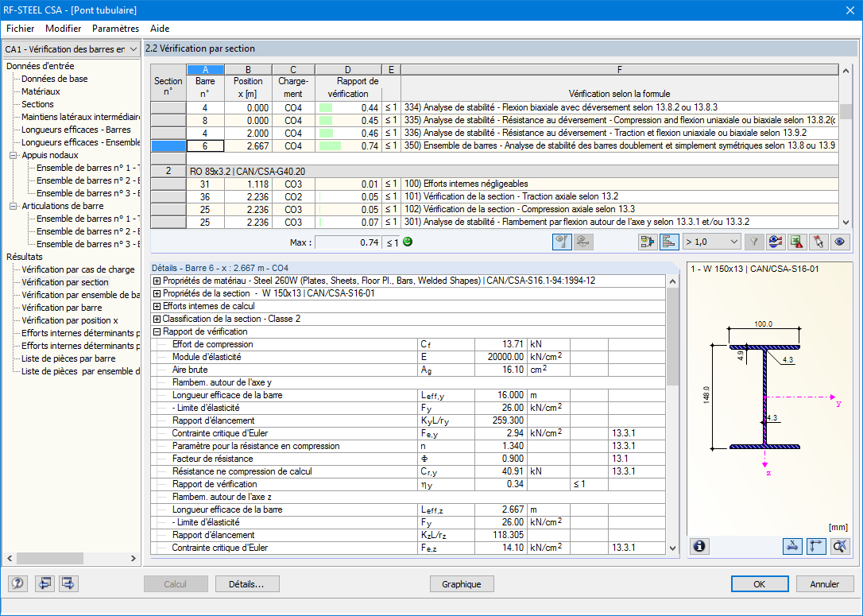Open the Paramètres menu
This screenshot has width=863, height=616.
[x=115, y=29]
